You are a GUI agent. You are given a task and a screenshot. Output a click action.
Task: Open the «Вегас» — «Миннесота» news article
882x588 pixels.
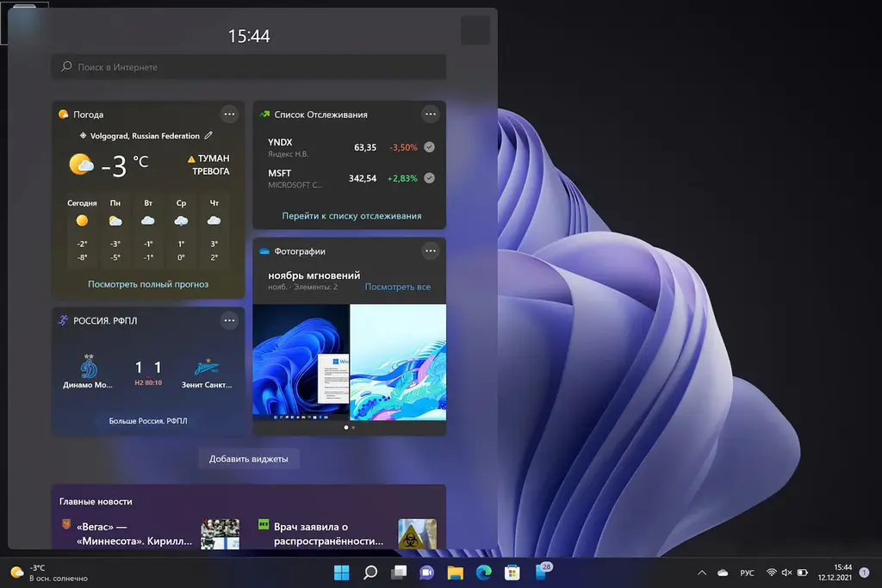point(134,534)
